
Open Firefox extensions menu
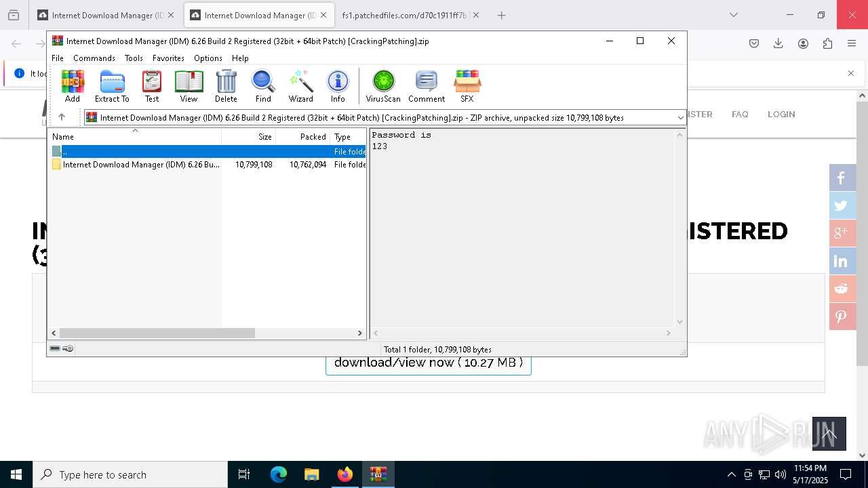827,43
